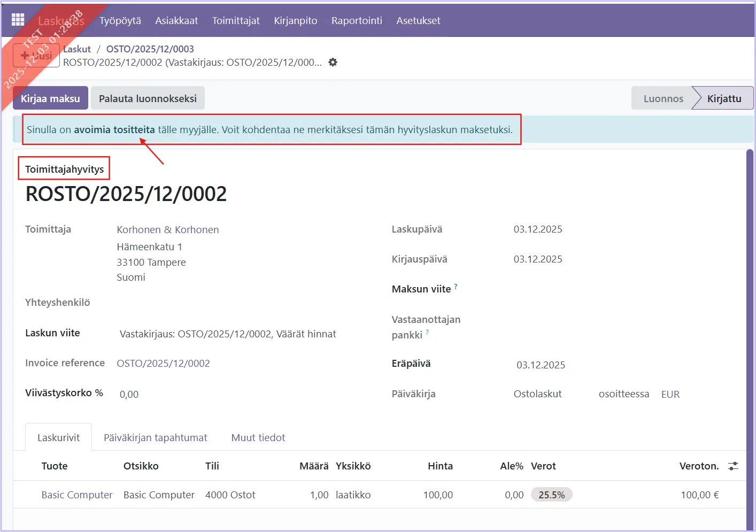Open the Toimittajat menu
The height and width of the screenshot is (532, 756).
pos(236,20)
